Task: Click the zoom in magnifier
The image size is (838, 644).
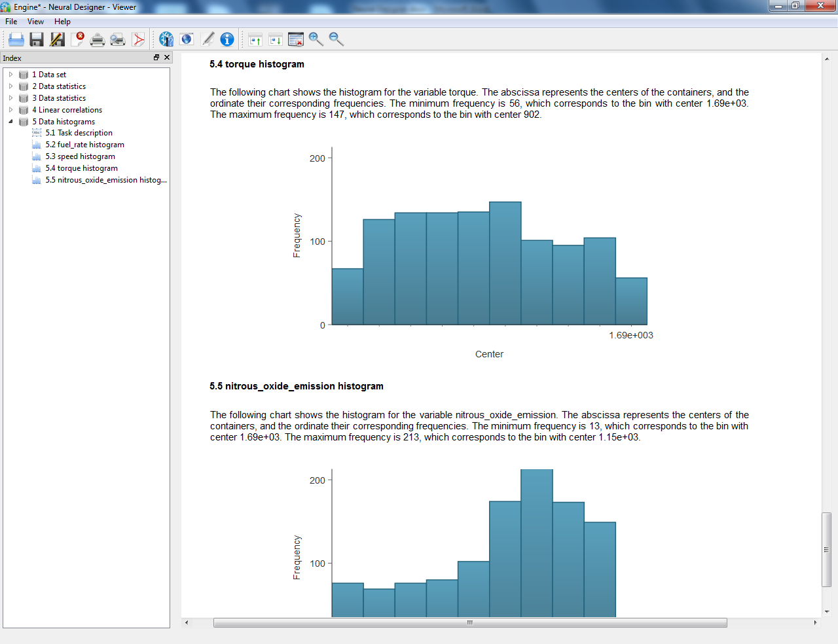Action: click(x=316, y=39)
